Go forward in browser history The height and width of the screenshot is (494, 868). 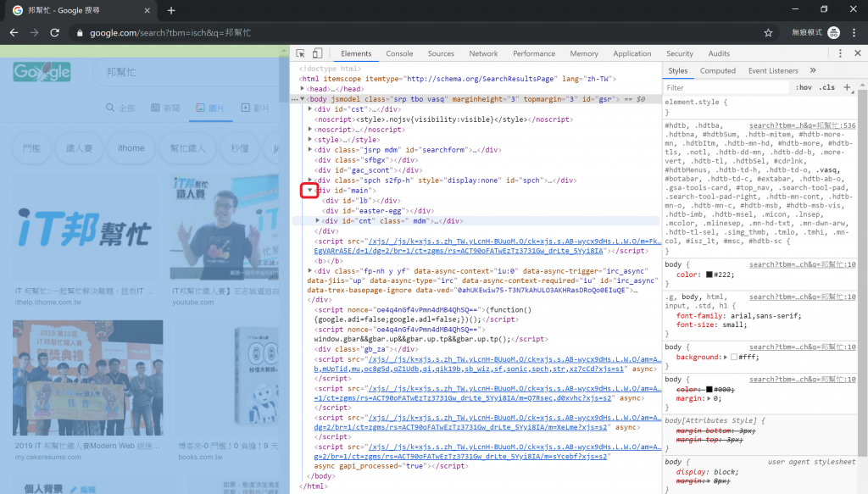(x=34, y=33)
